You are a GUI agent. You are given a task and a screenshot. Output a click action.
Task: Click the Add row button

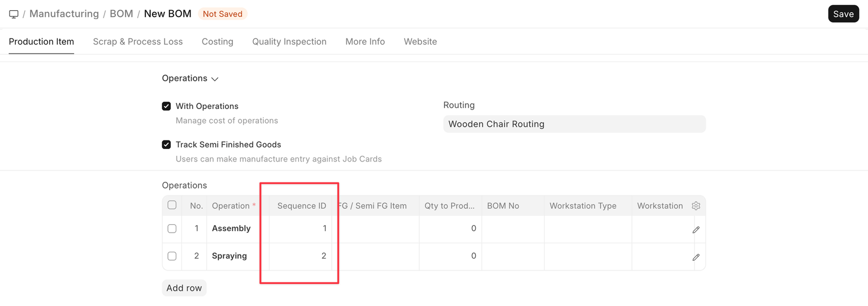click(184, 288)
